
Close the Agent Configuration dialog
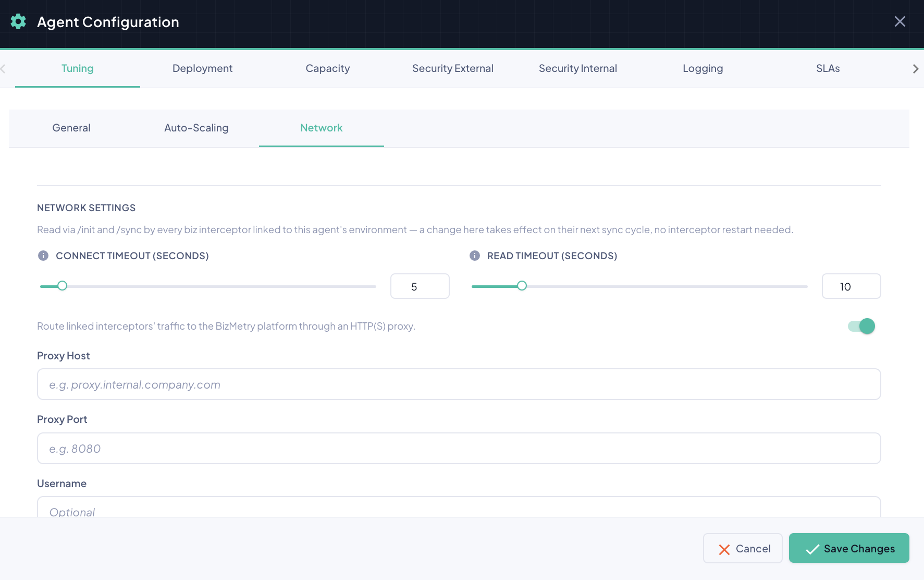click(900, 21)
